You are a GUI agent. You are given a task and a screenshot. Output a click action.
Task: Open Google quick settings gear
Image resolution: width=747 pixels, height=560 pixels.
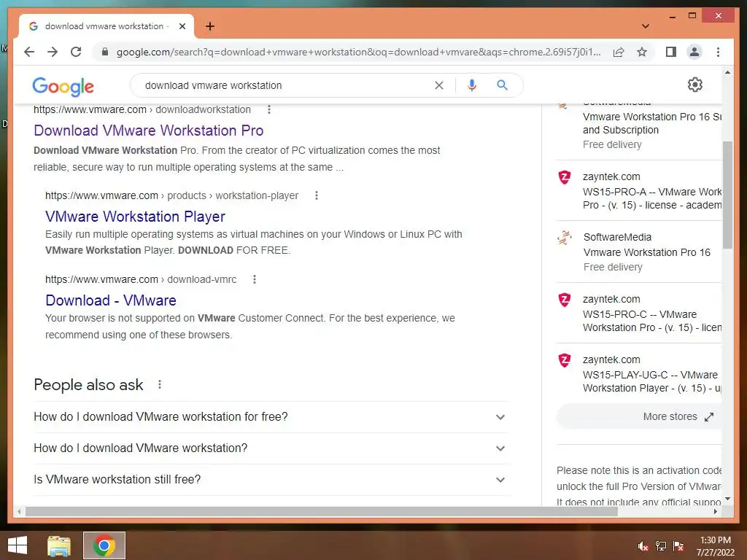click(695, 85)
